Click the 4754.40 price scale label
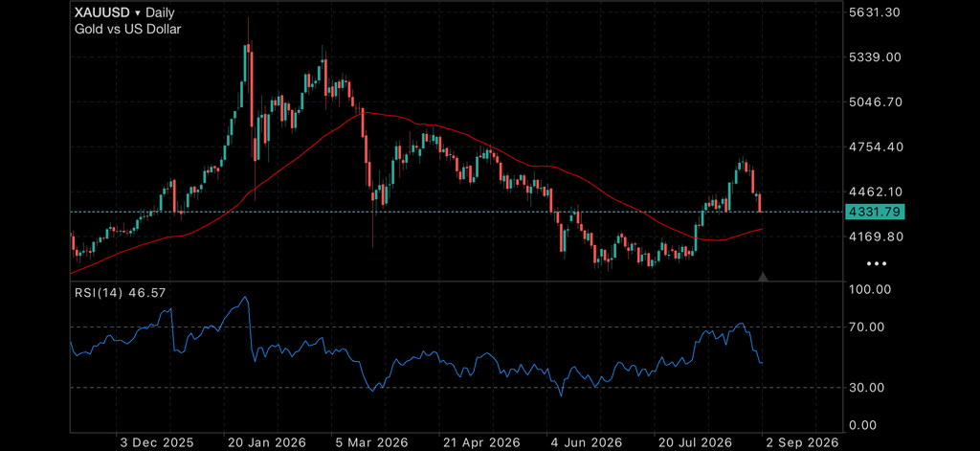Image resolution: width=980 pixels, height=451 pixels. (876, 147)
